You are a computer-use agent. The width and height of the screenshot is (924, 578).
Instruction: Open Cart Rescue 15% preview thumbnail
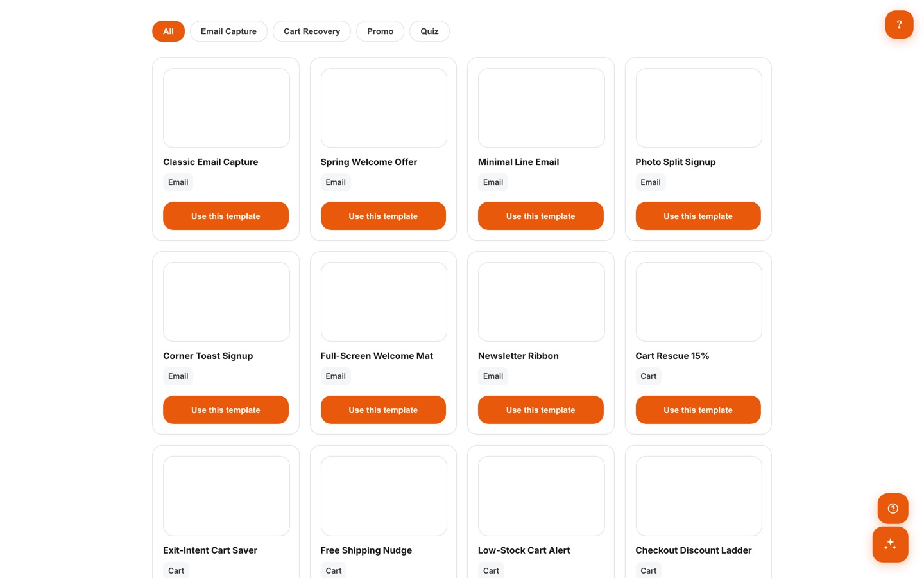coord(699,302)
